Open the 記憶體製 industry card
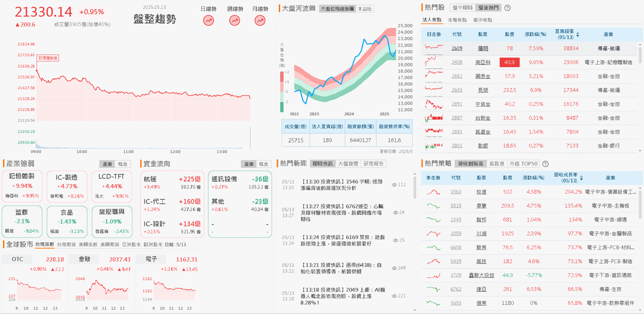Image resolution: width=644 pixels, height=314 pixels. tap(22, 187)
